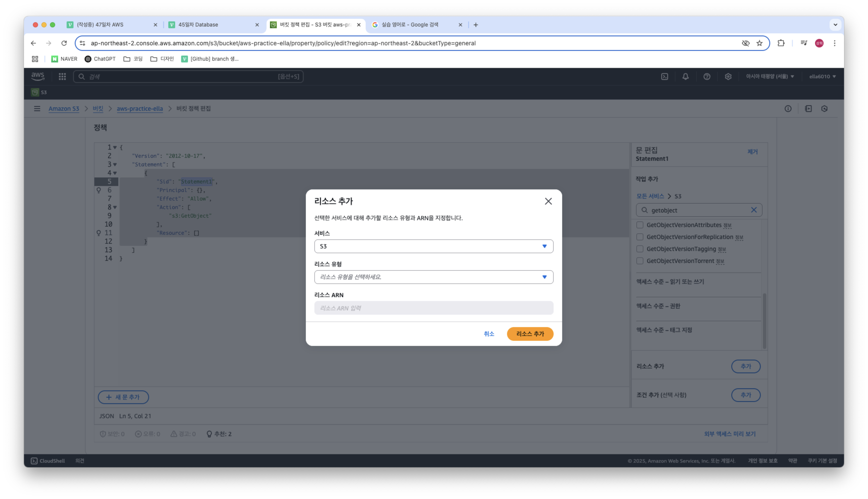Open the panel icon left of hexagon
The height and width of the screenshot is (499, 868).
pyautogui.click(x=808, y=109)
